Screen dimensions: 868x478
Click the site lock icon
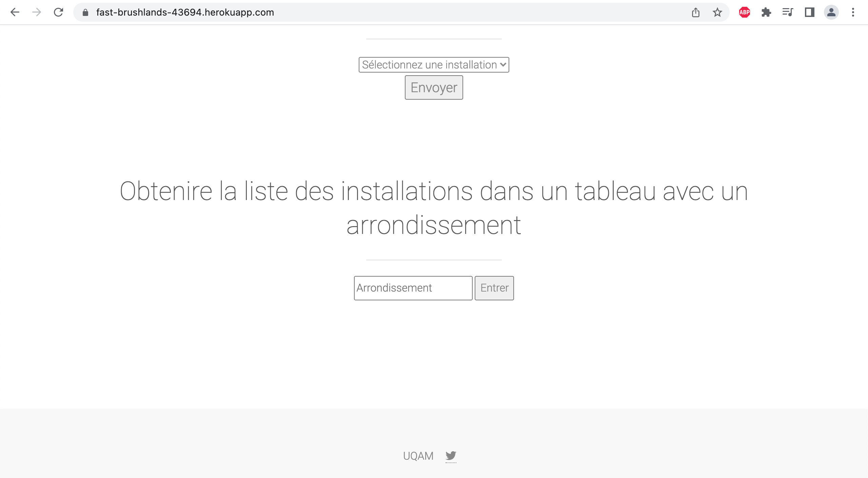85,13
